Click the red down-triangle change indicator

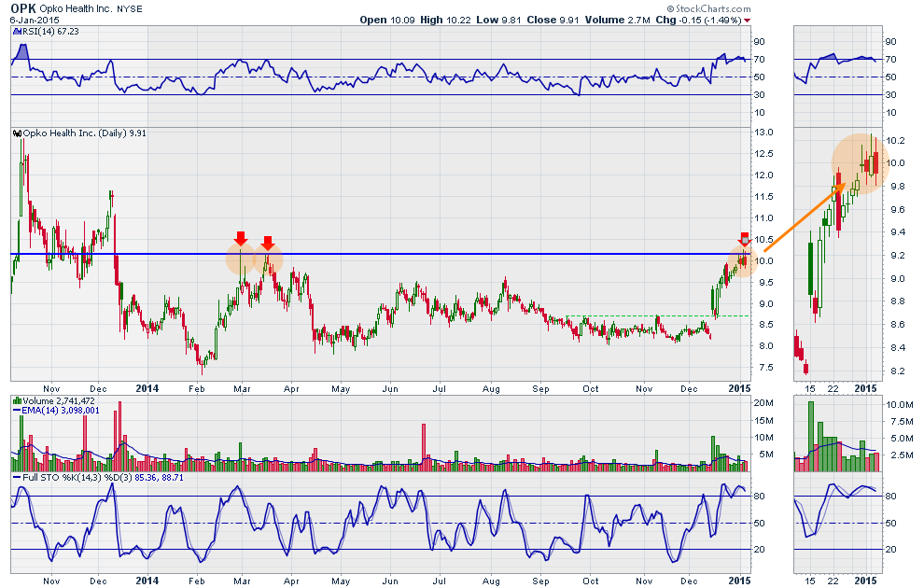(x=748, y=21)
